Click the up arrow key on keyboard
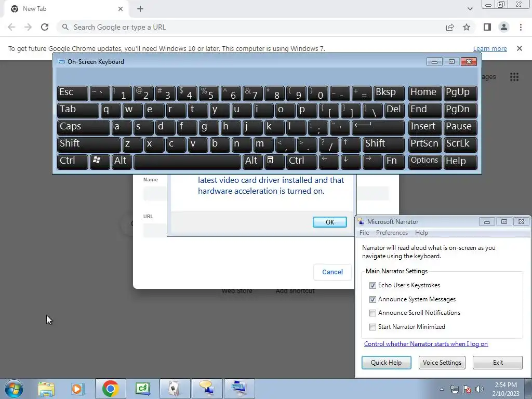The image size is (532, 399). click(351, 144)
